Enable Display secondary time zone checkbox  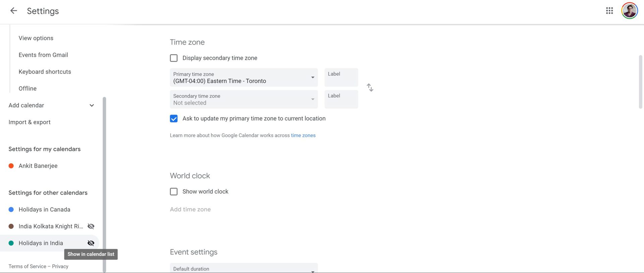pyautogui.click(x=174, y=58)
